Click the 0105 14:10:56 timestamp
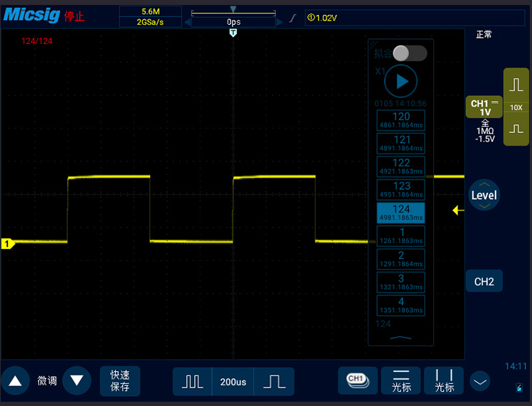The image size is (532, 406). coord(400,103)
